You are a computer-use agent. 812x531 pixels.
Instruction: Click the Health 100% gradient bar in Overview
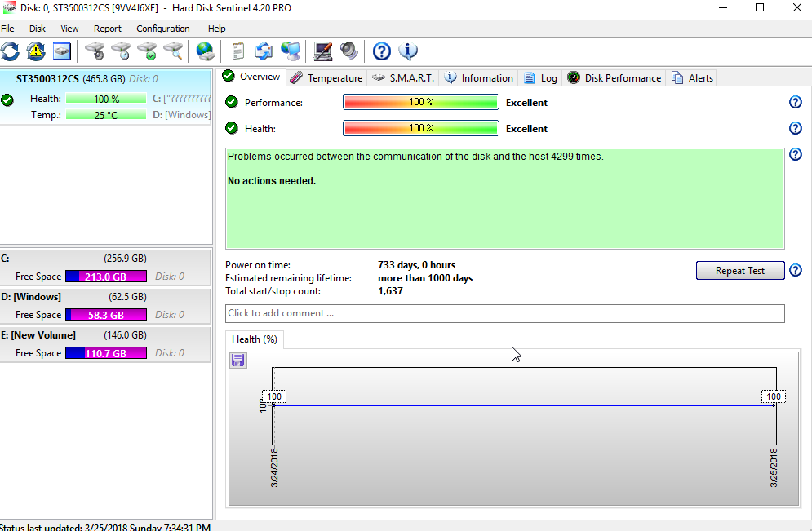[x=421, y=128]
